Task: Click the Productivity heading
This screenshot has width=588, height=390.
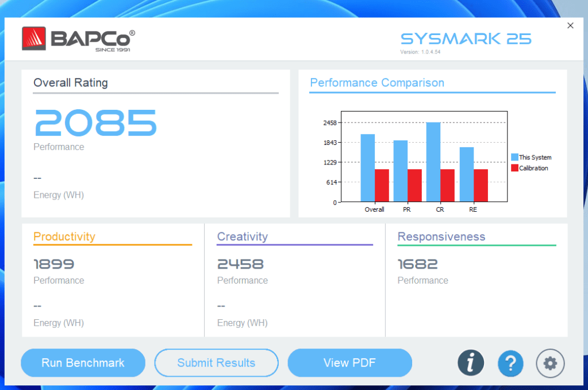Action: pos(64,236)
